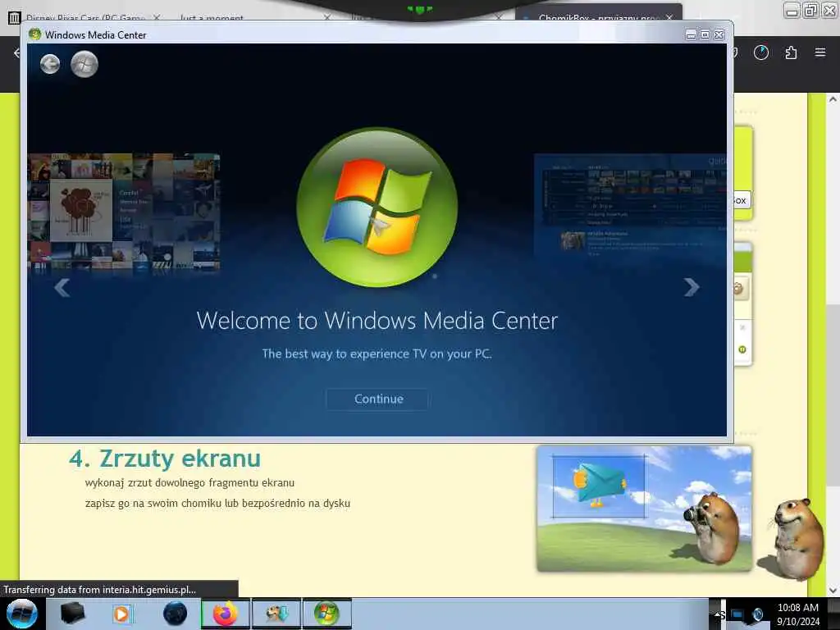This screenshot has width=840, height=630.
Task: Click the '4. Zrzuty ekranu' heading
Action: [165, 459]
